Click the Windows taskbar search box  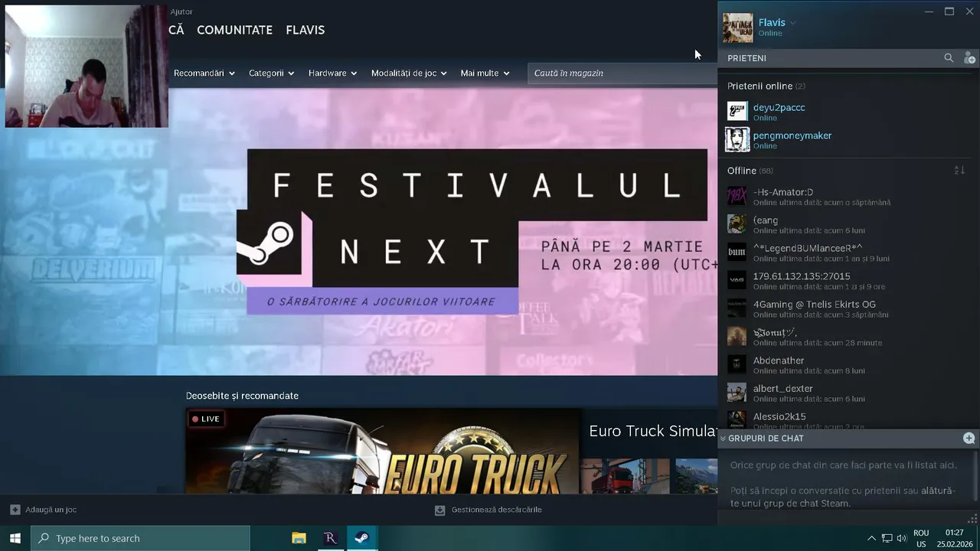(140, 538)
